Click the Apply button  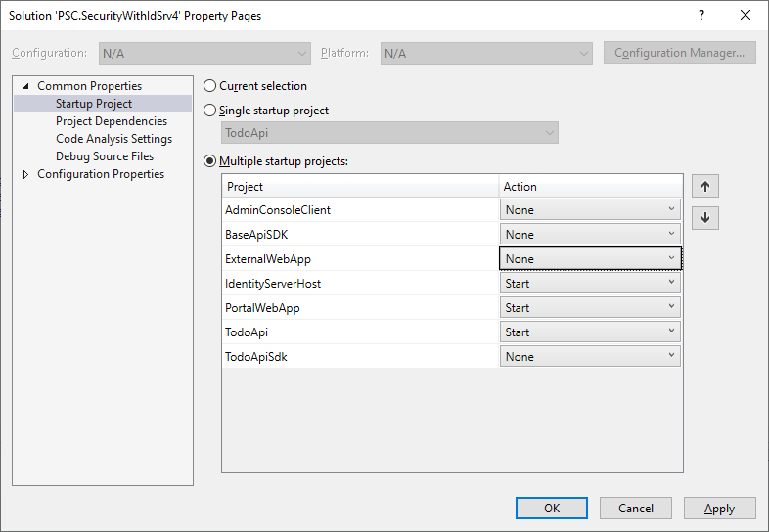(x=719, y=508)
